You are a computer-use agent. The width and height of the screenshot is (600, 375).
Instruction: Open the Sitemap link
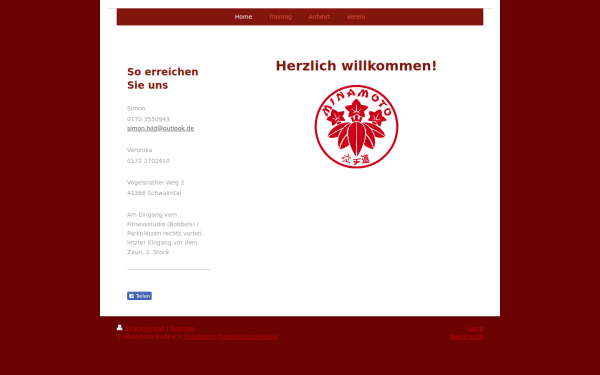[182, 329]
